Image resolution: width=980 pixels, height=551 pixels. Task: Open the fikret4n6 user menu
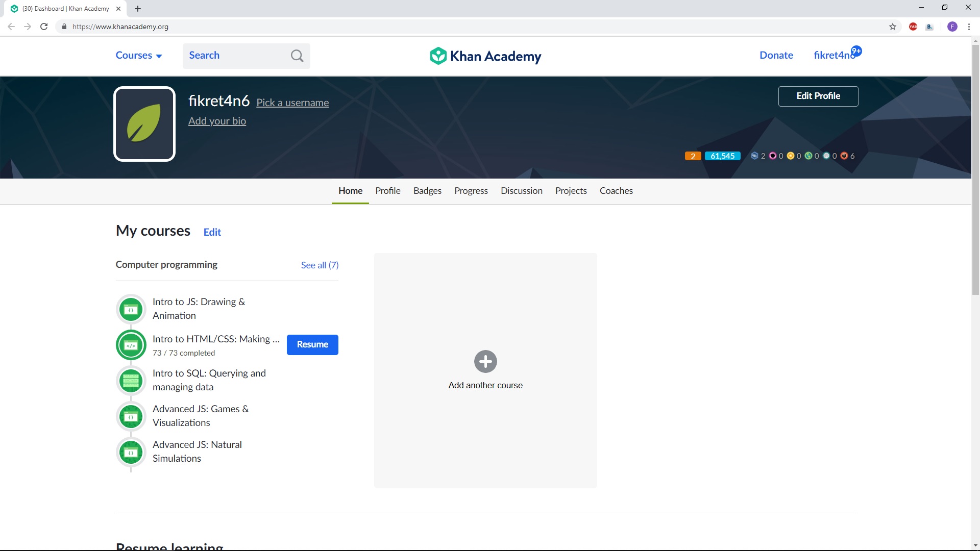pos(834,56)
